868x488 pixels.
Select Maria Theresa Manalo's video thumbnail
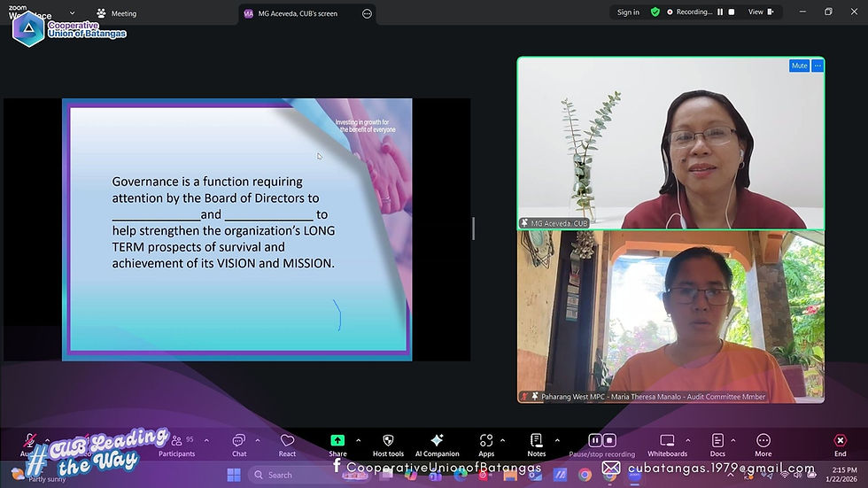670,317
